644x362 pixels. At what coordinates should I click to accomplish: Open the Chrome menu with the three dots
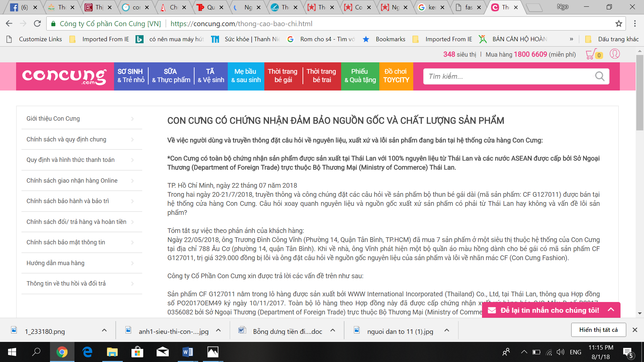(x=634, y=23)
